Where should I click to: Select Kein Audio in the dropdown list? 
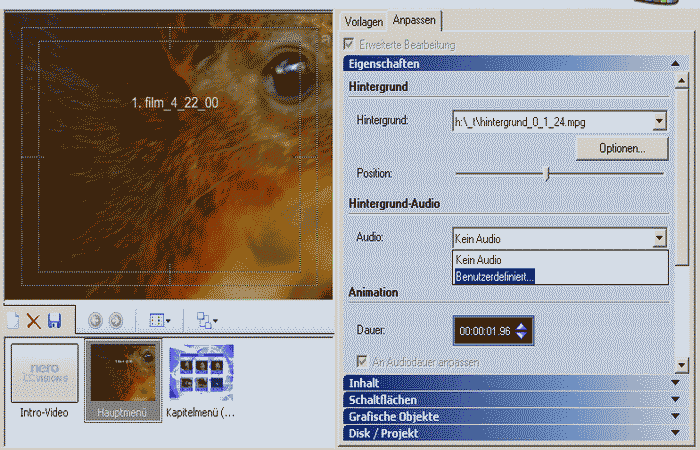pyautogui.click(x=479, y=260)
